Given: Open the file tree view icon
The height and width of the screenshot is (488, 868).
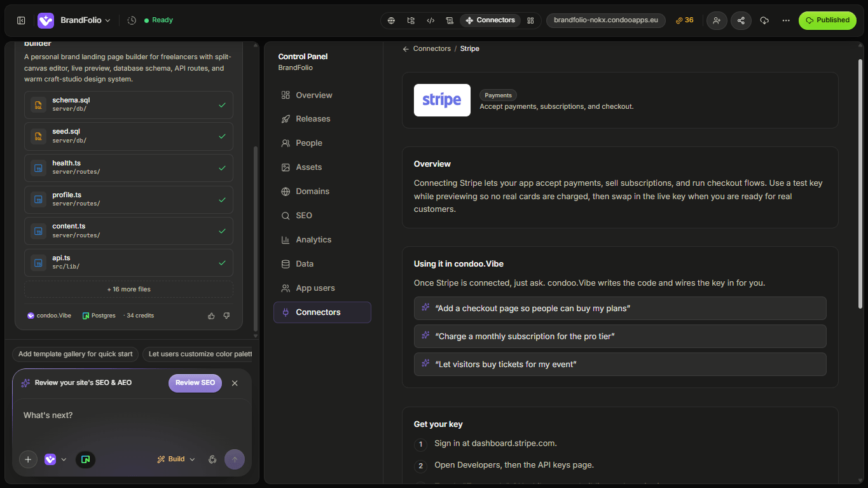Looking at the screenshot, I should click(x=411, y=20).
